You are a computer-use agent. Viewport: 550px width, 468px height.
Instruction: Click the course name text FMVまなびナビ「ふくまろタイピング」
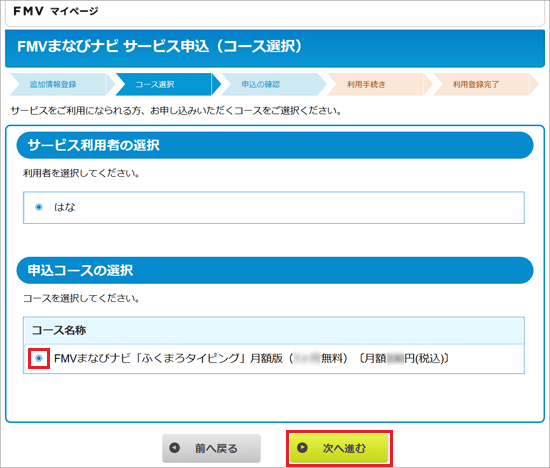click(150, 358)
